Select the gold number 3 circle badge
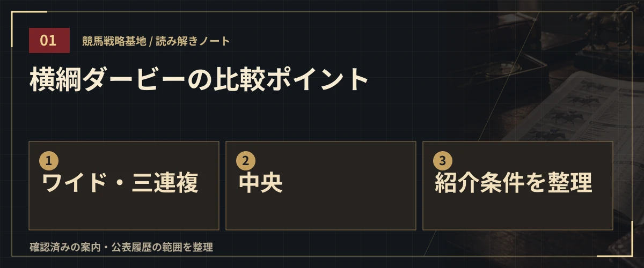 click(x=443, y=161)
